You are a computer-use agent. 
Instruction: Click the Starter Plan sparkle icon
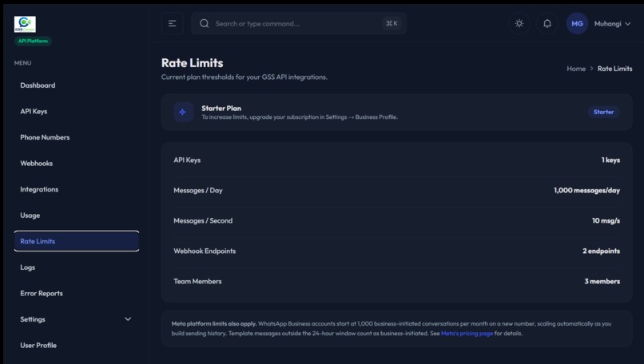coord(183,112)
